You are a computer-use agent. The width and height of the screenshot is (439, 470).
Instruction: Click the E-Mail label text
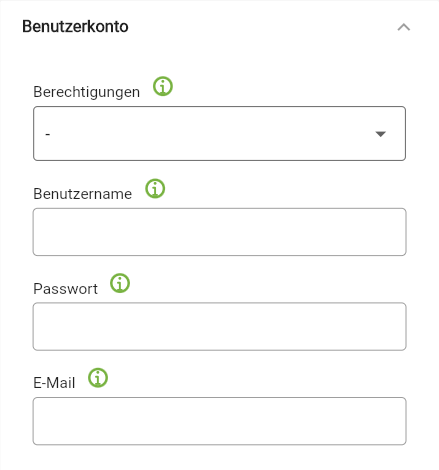click(x=54, y=383)
